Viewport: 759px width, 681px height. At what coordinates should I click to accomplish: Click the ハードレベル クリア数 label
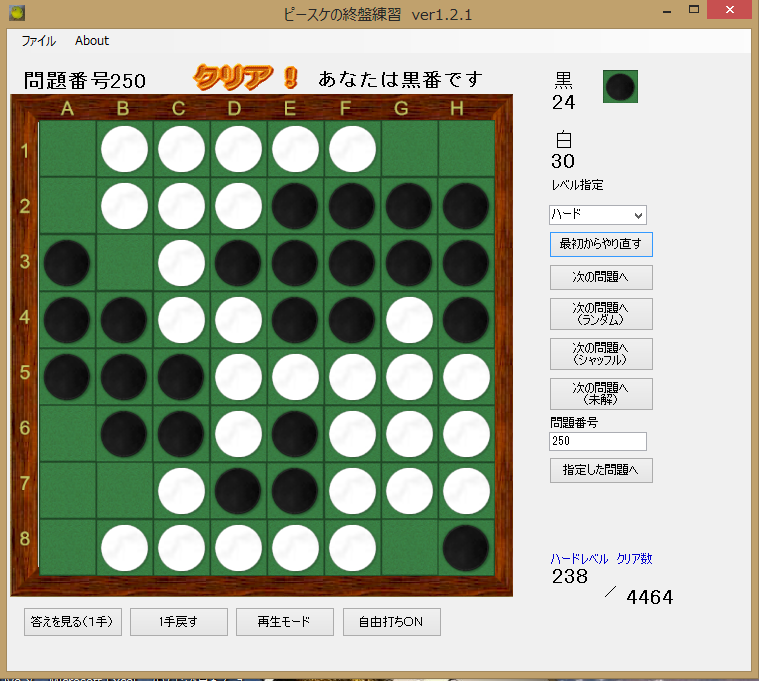pos(601,559)
